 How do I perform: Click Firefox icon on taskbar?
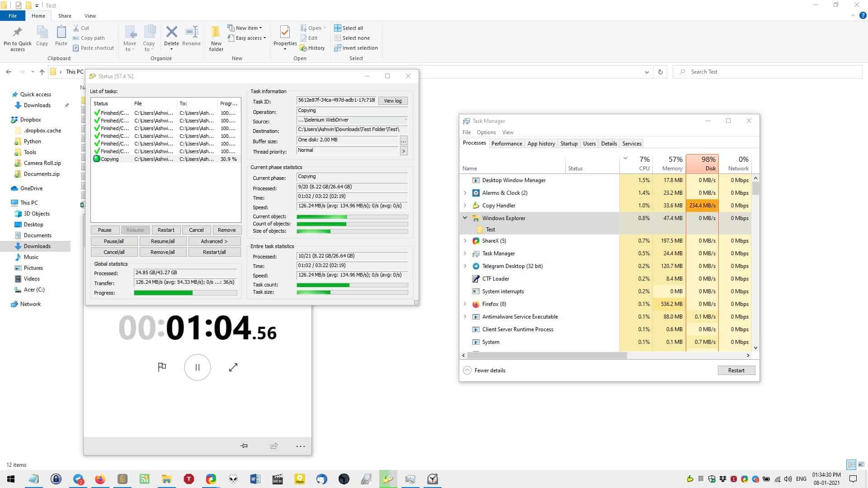100,479
